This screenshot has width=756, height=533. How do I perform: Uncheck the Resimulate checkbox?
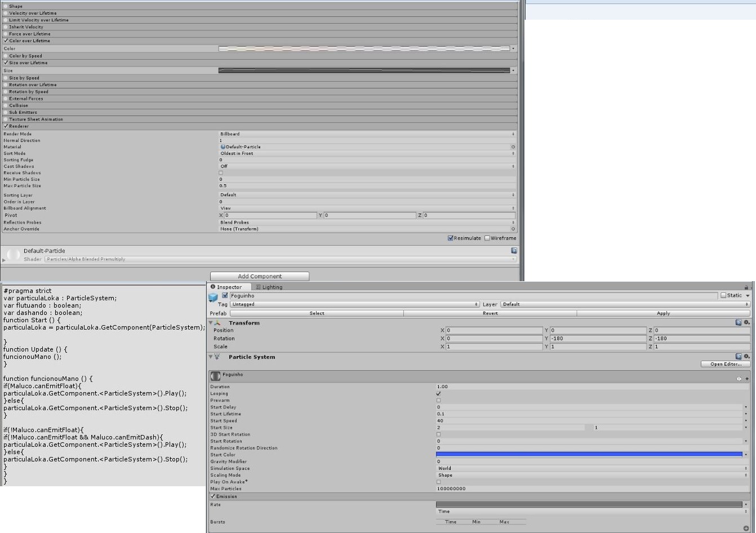pyautogui.click(x=451, y=238)
